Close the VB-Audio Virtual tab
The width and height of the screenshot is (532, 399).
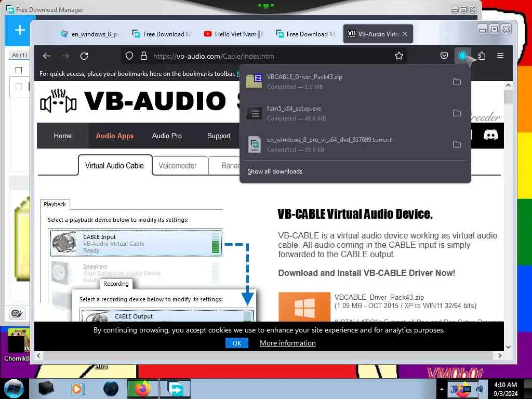point(404,34)
